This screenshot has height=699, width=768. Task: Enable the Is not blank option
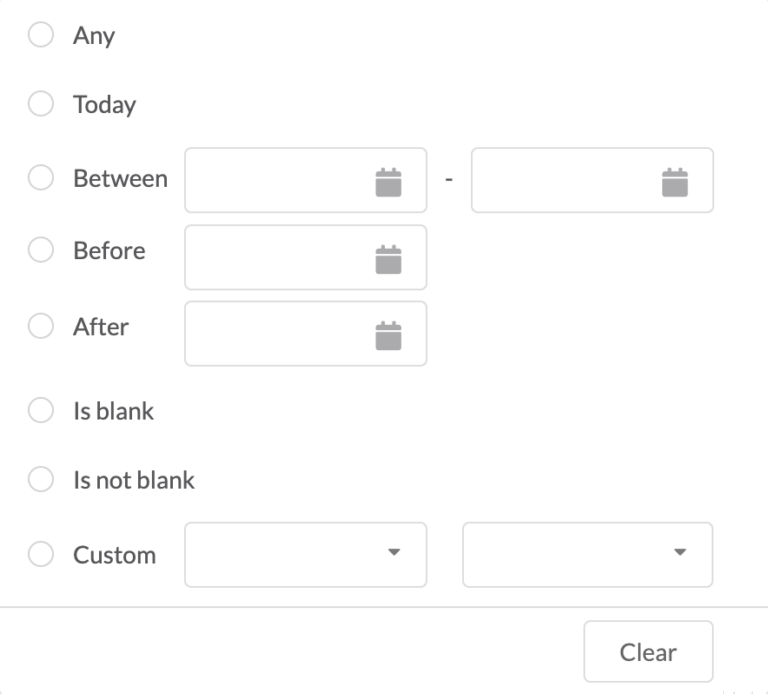[x=41, y=479]
